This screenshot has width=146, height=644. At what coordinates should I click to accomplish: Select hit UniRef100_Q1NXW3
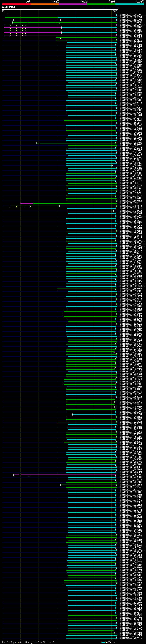131,143
